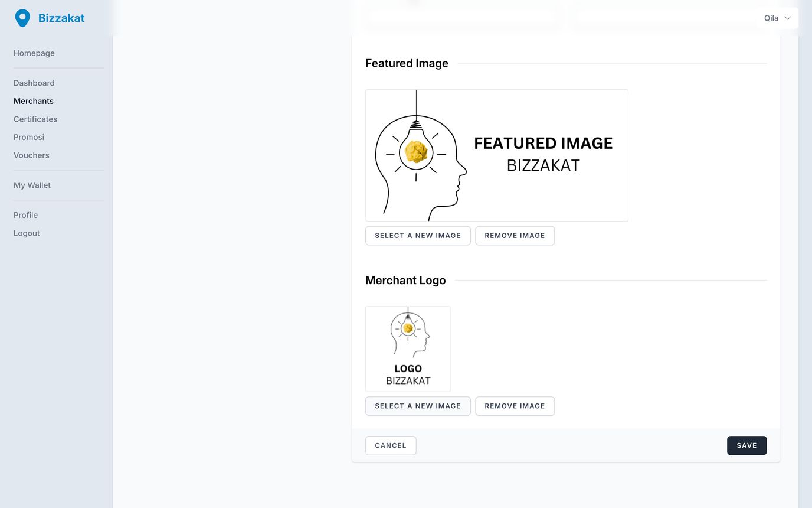Click the featured image preview thumbnail
812x508 pixels.
point(496,155)
